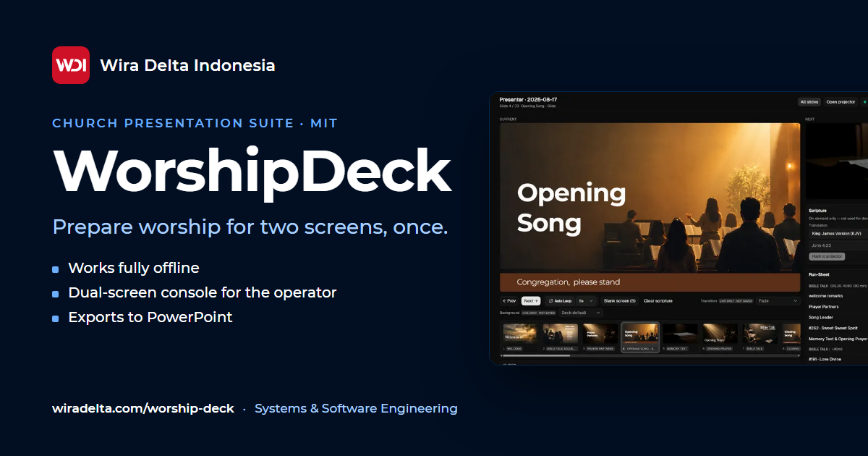The image size is (868, 456).
Task: Click Clear scripture
Action: pos(658,300)
